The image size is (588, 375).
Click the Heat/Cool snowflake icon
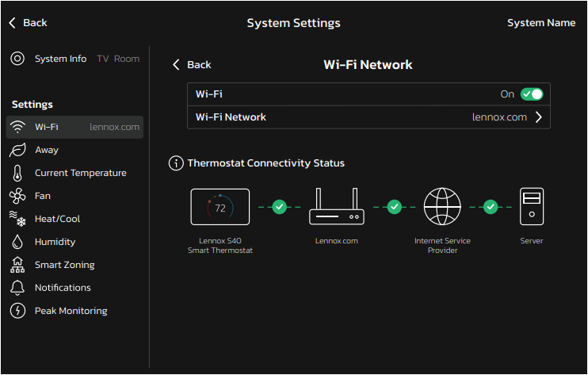tap(17, 219)
